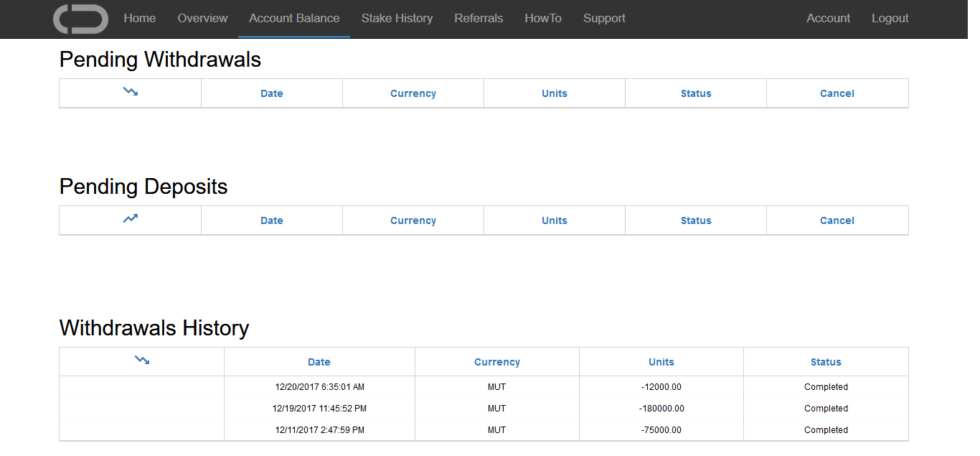Sort Withdrawals History by Units
The image size is (980, 456).
click(661, 361)
